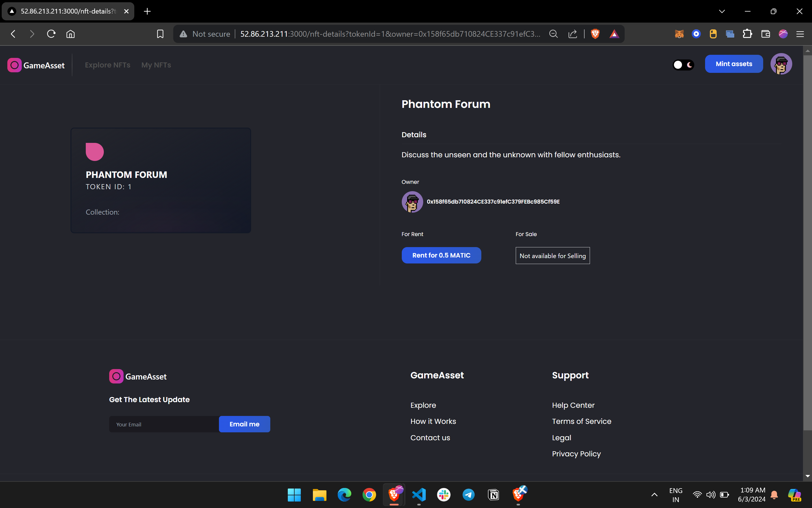Image resolution: width=812 pixels, height=508 pixels.
Task: Open the MetaMask fox extension
Action: pos(679,34)
